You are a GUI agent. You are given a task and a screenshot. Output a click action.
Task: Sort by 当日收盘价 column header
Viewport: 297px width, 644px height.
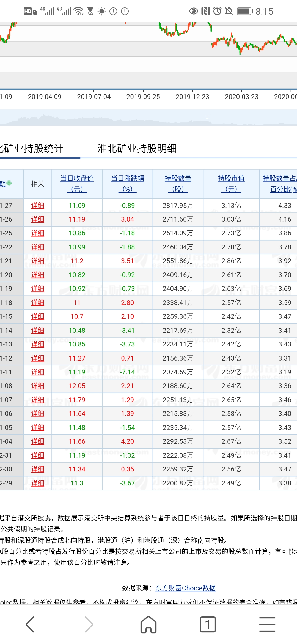pyautogui.click(x=77, y=184)
